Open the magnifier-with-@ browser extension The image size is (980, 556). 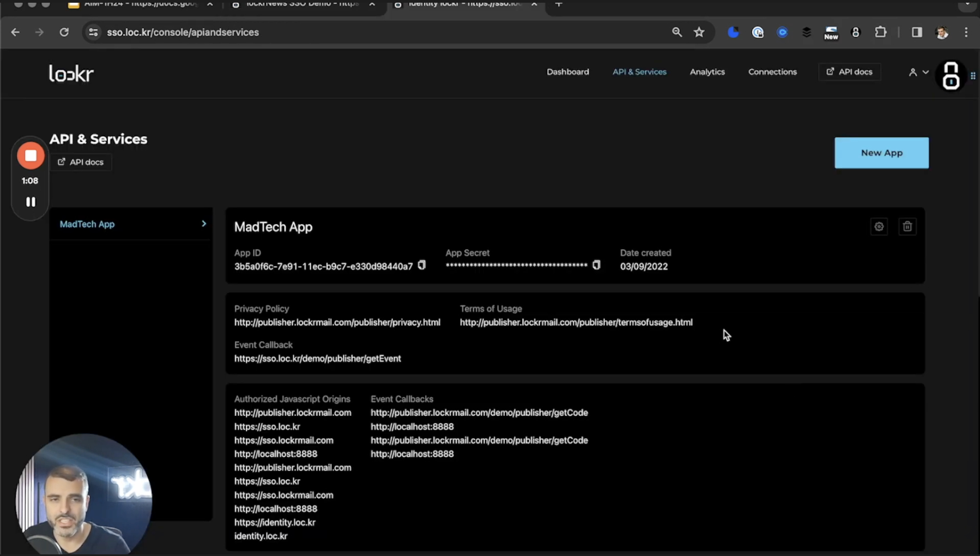coord(757,32)
